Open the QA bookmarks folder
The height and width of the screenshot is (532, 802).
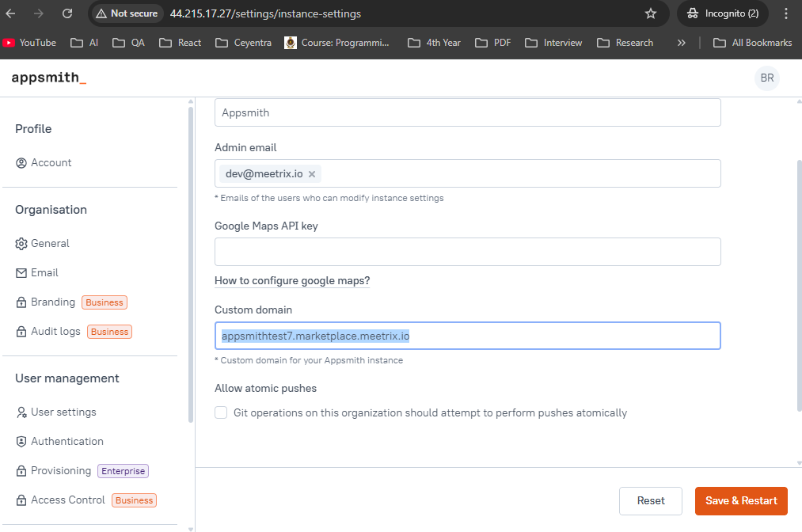(x=128, y=43)
